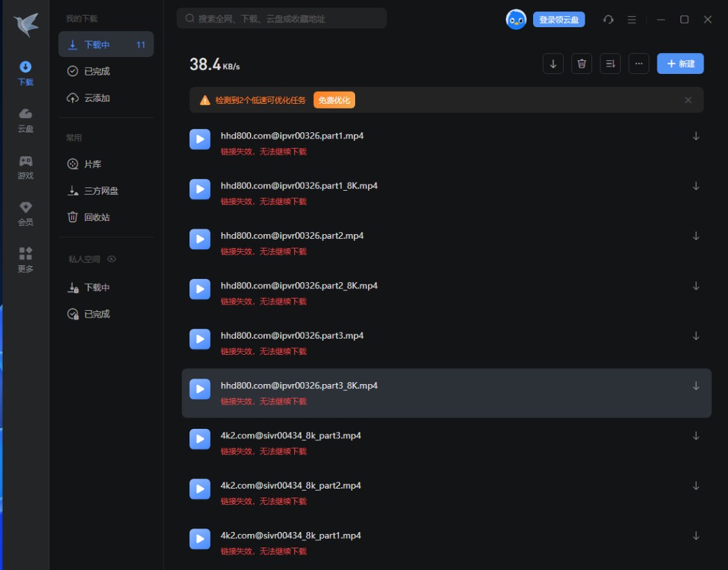
Task: Open 片库 film library
Action: (x=106, y=164)
